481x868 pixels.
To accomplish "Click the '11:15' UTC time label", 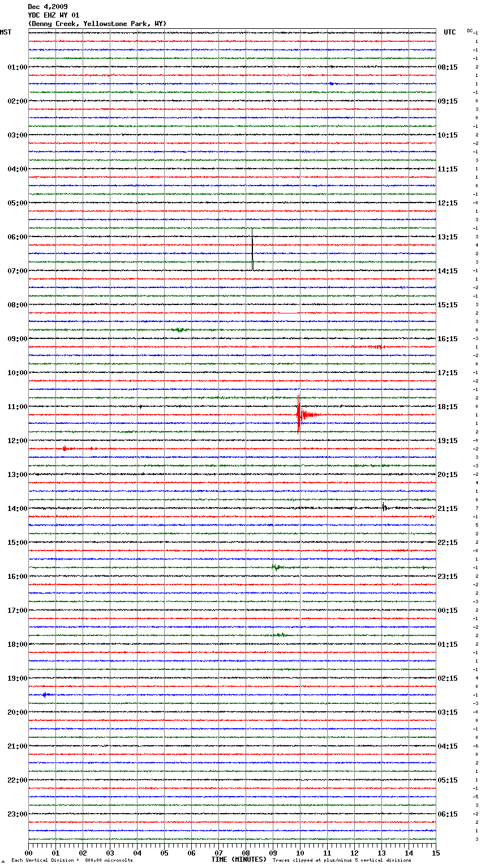I will point(448,169).
